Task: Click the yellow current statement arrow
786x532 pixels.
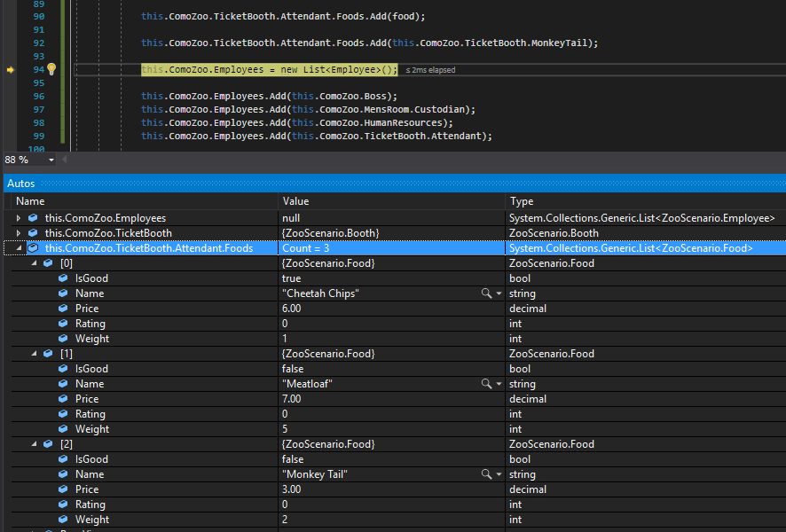Action: [x=11, y=69]
